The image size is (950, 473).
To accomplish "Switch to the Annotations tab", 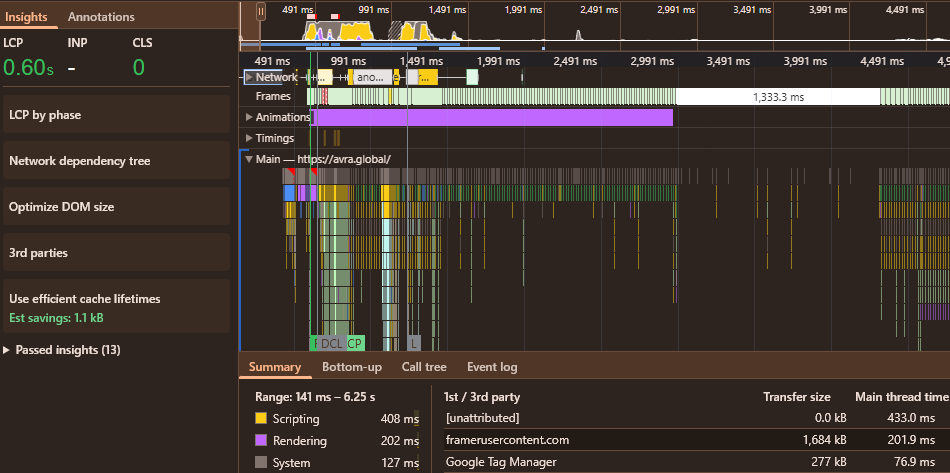I will pos(101,16).
